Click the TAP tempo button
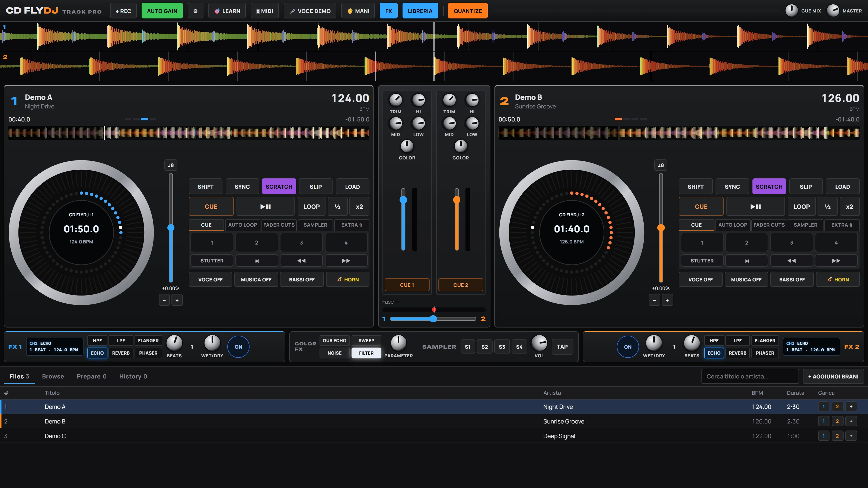The width and height of the screenshot is (868, 488). coord(562,347)
